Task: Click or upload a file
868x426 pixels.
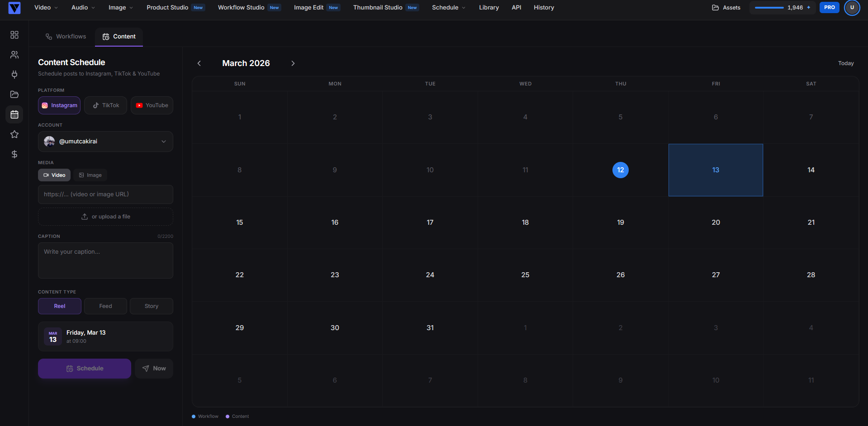Action: pos(105,217)
